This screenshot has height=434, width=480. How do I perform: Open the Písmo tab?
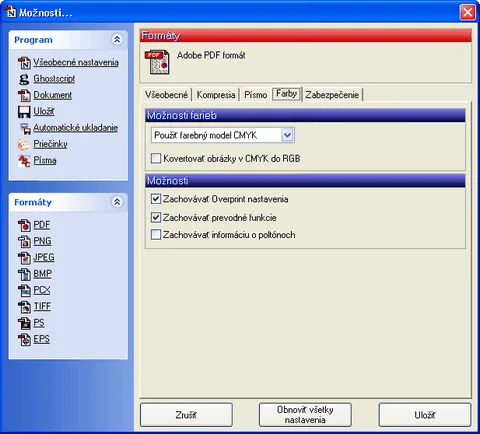(256, 95)
